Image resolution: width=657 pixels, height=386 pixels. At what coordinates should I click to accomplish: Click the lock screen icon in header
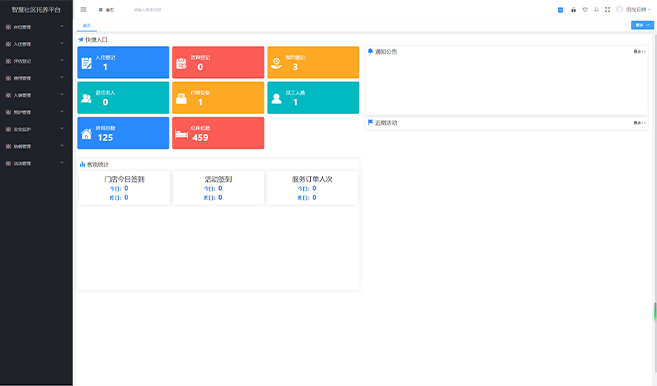[x=573, y=10]
